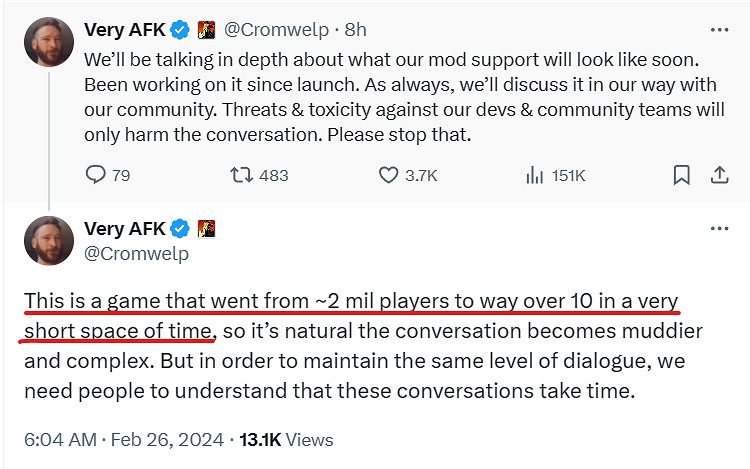Share the first tweet
This screenshot has height=469, width=750.
coord(718,175)
